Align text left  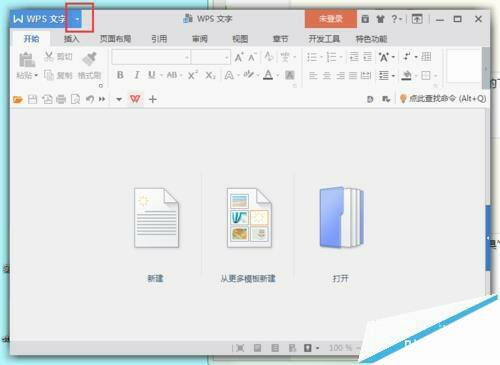pyautogui.click(x=313, y=76)
